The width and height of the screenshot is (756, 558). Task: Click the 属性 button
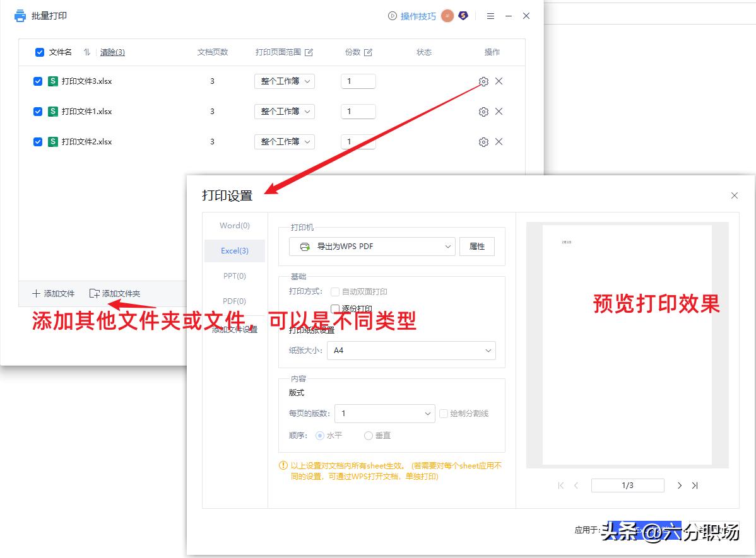coord(477,246)
